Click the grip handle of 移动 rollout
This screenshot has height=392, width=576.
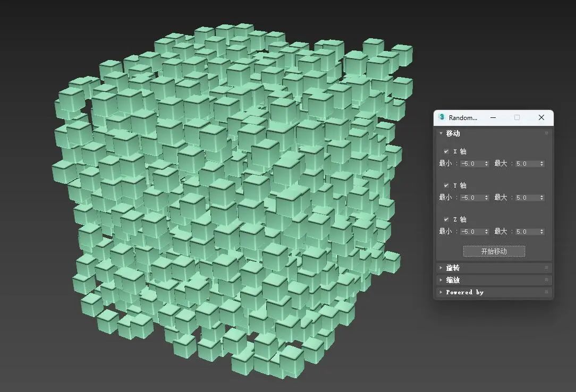tap(546, 133)
